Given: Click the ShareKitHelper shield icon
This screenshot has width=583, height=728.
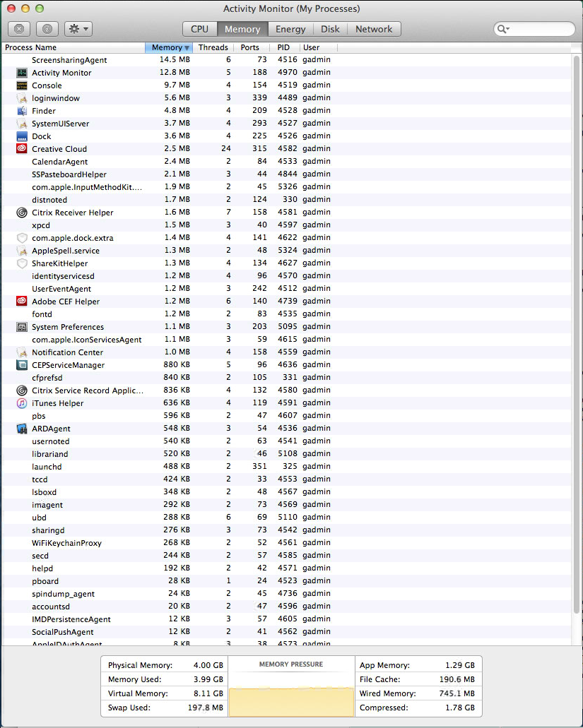Looking at the screenshot, I should [x=22, y=263].
